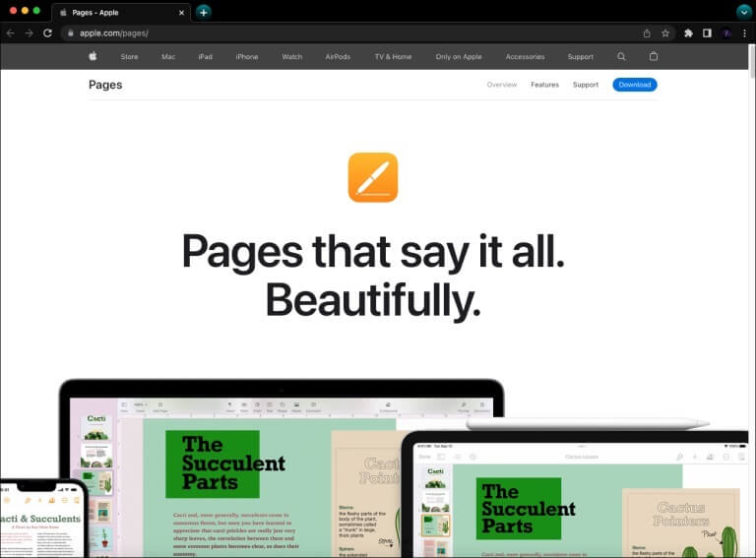This screenshot has width=756, height=558.
Task: Open Accessories in the Apple navigation
Action: pos(525,57)
